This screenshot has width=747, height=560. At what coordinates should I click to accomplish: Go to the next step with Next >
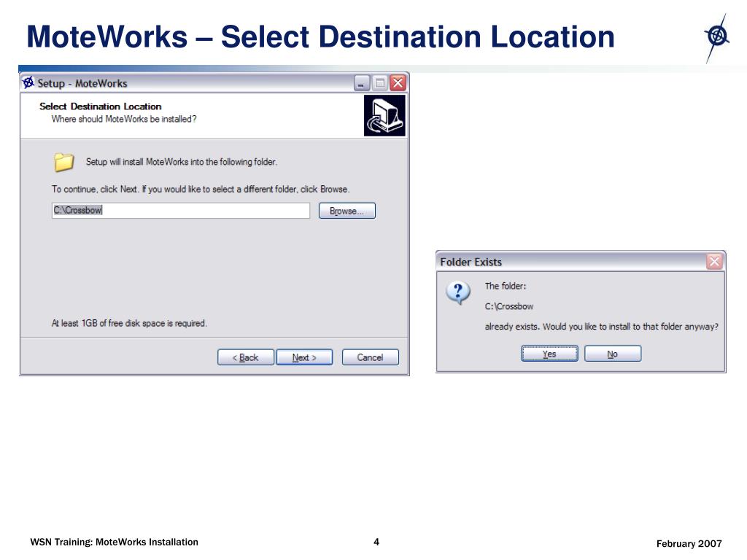(304, 357)
